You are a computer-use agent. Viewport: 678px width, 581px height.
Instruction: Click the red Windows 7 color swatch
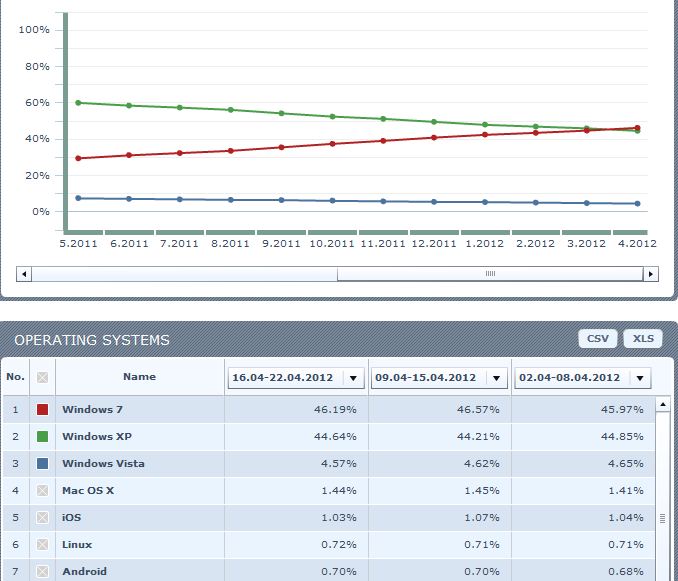pyautogui.click(x=42, y=410)
